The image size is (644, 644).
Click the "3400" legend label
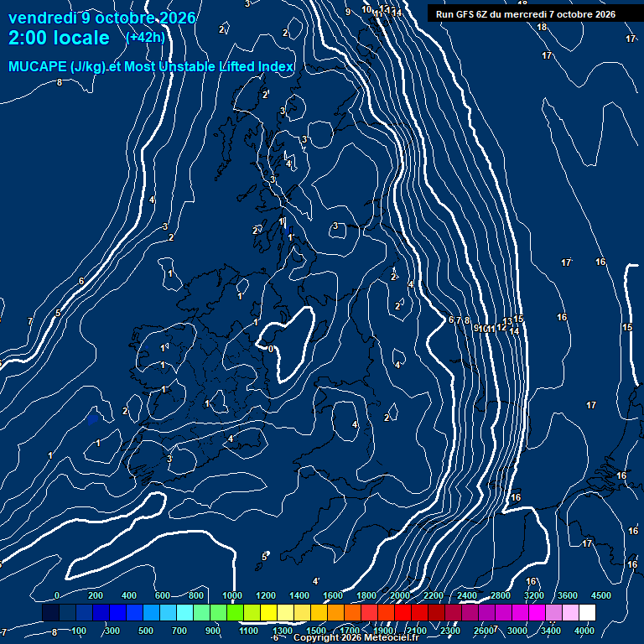(551, 631)
